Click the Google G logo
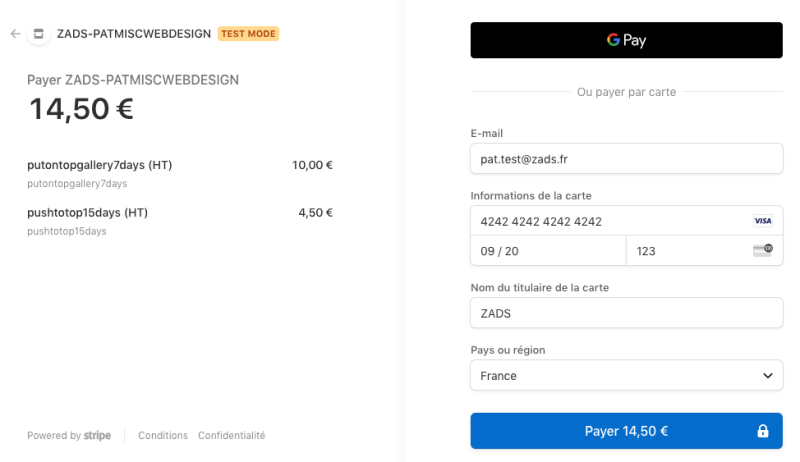800x462 pixels. click(614, 41)
